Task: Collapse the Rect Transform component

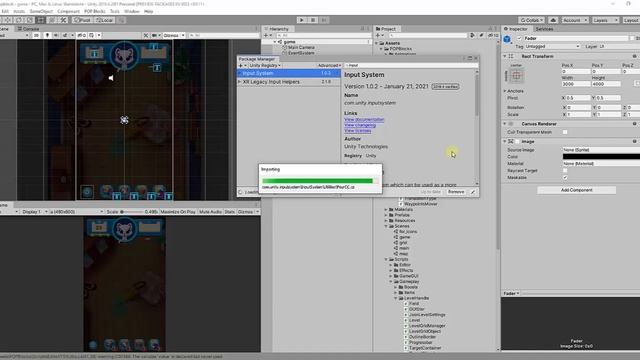Action: click(x=505, y=56)
